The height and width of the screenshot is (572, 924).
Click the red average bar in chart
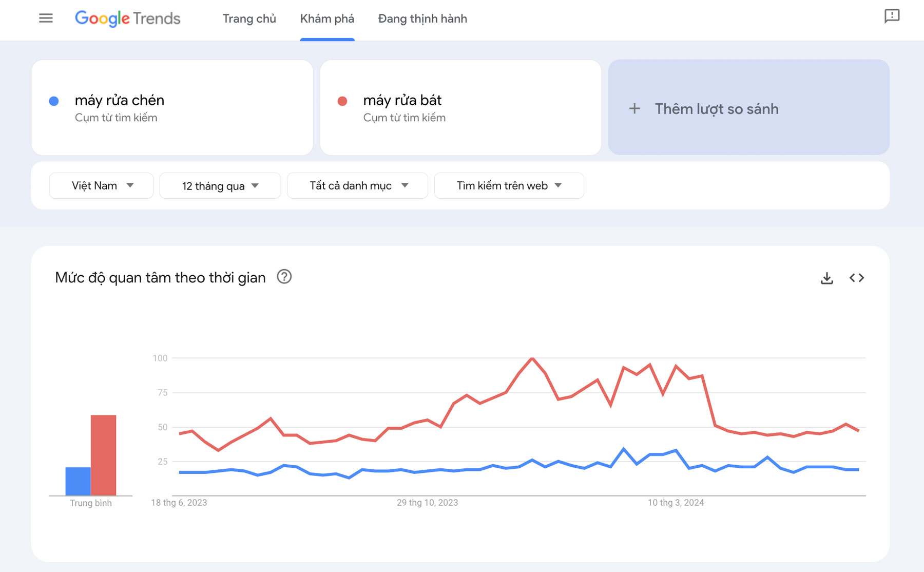(103, 454)
